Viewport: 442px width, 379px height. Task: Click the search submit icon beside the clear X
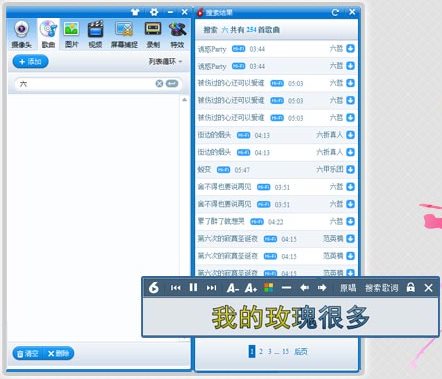click(x=172, y=84)
